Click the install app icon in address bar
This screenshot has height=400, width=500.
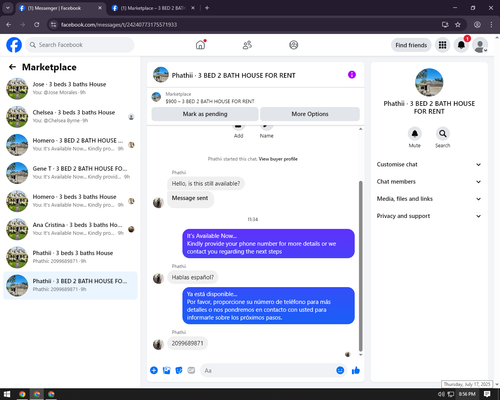point(445,25)
